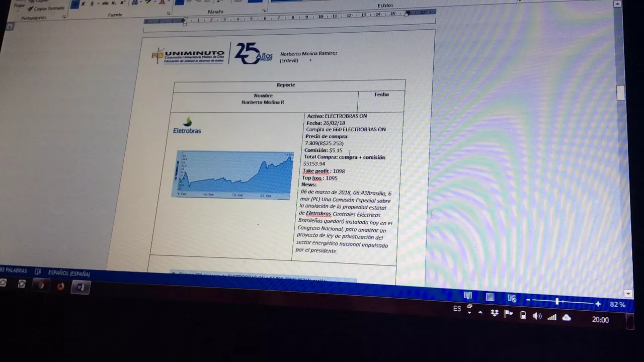Open Fuente dialog launcher
The image size is (644, 362).
(169, 13)
